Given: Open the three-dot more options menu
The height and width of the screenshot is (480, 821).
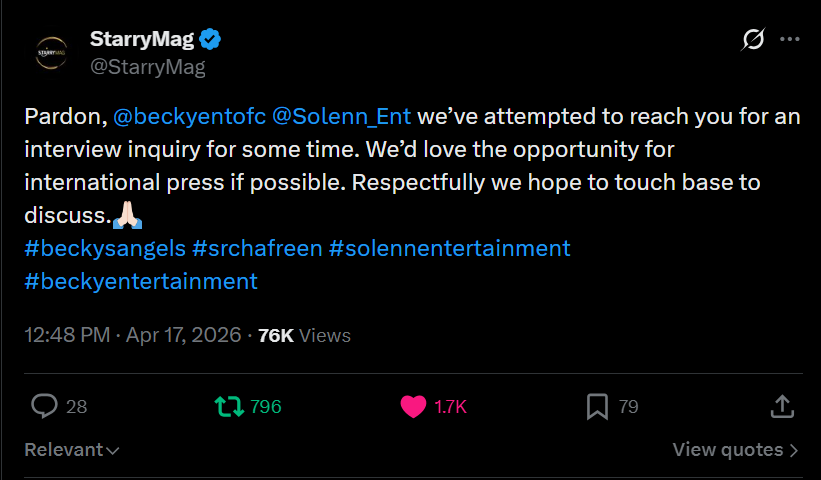Looking at the screenshot, I should click(790, 39).
